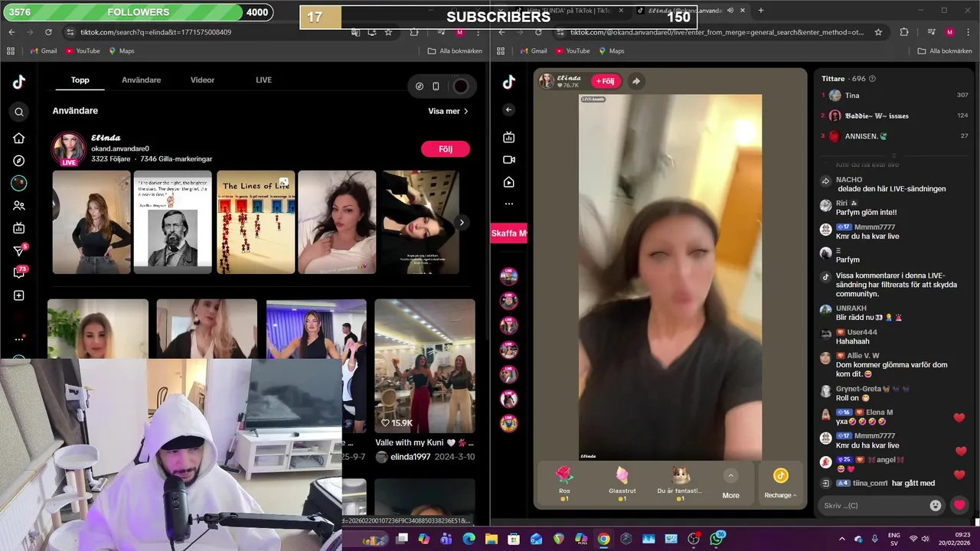
Task: Click the get-coins icon in floating top-right pill
Action: pos(420,86)
